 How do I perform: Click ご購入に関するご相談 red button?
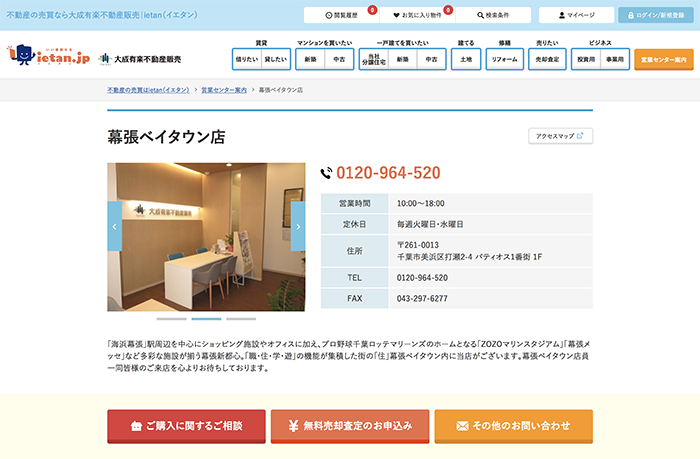pyautogui.click(x=186, y=426)
